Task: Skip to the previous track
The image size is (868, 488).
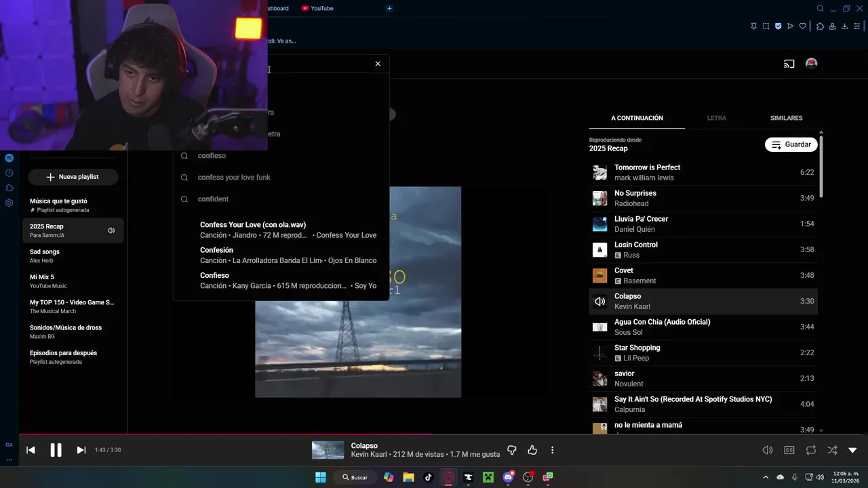Action: click(x=31, y=450)
